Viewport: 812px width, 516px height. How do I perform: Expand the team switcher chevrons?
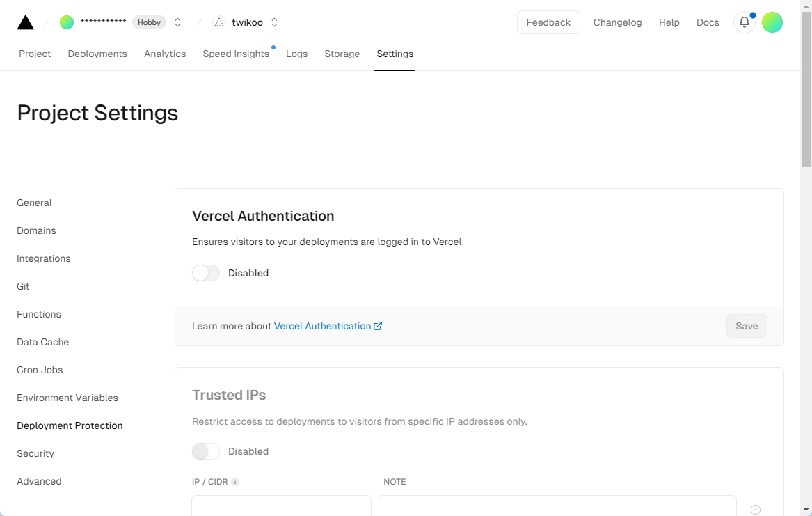[177, 22]
